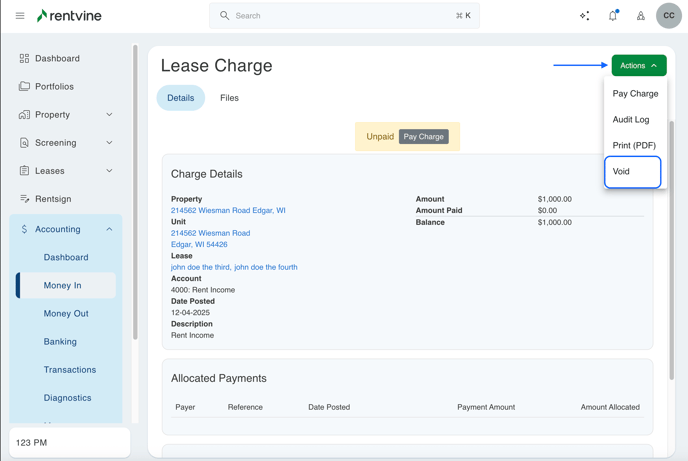This screenshot has width=688, height=461.
Task: Expand the Property sidebar section
Action: tap(109, 115)
